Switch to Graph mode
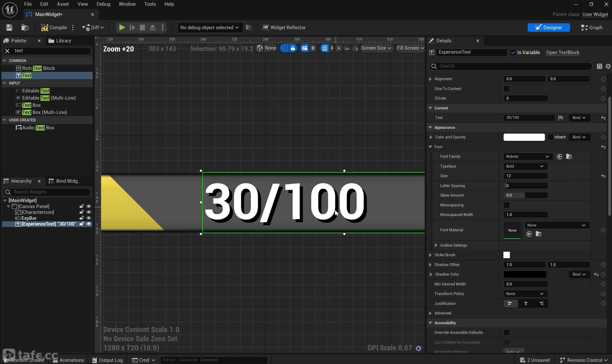This screenshot has height=364, width=612. tap(592, 27)
